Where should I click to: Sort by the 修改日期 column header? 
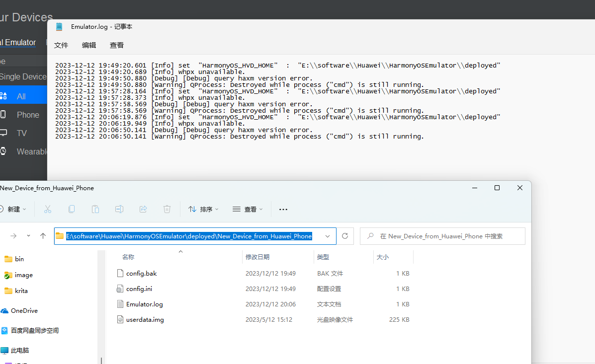point(257,257)
